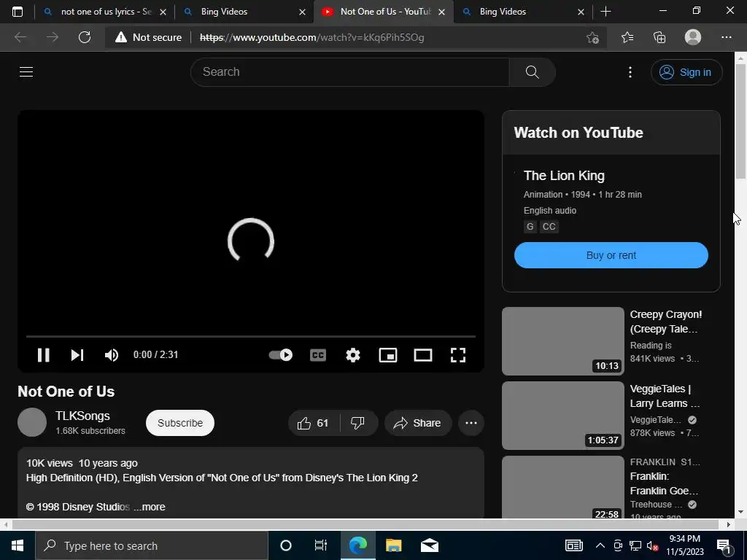
Task: Open Creepy Crayon video thumbnail
Action: click(562, 341)
